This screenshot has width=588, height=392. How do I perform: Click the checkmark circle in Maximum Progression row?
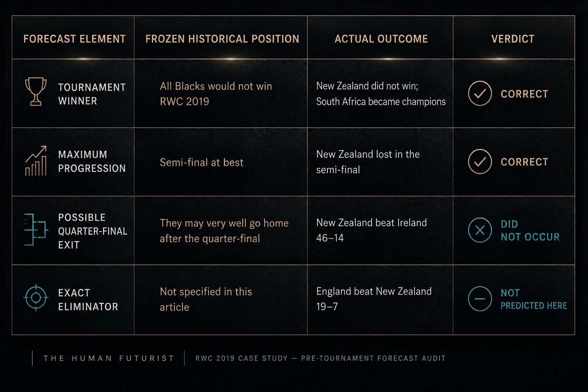(x=480, y=162)
